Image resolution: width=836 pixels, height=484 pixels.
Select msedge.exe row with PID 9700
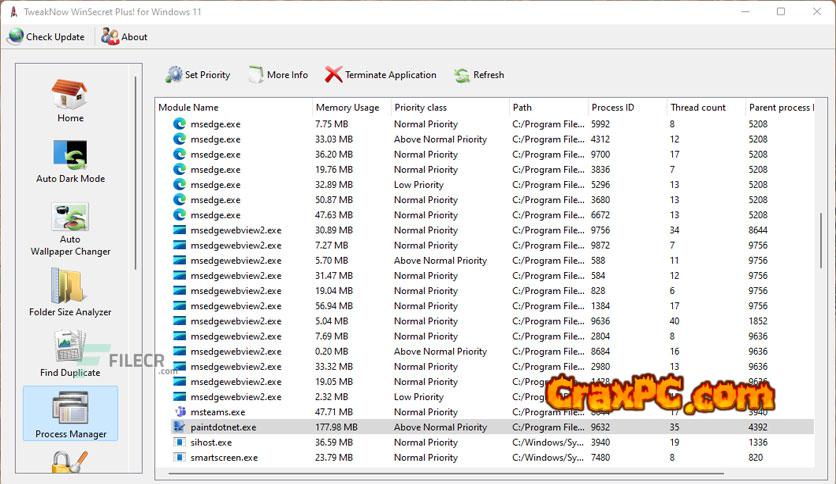pos(485,154)
